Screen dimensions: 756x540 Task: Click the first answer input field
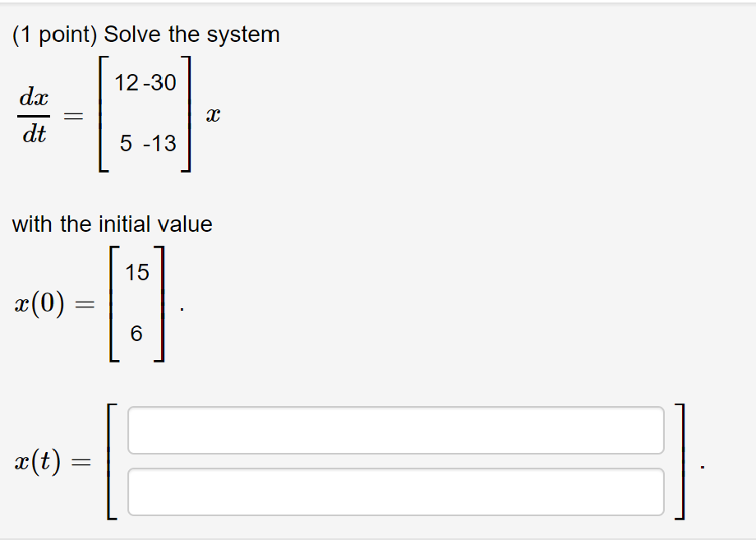[x=394, y=428]
